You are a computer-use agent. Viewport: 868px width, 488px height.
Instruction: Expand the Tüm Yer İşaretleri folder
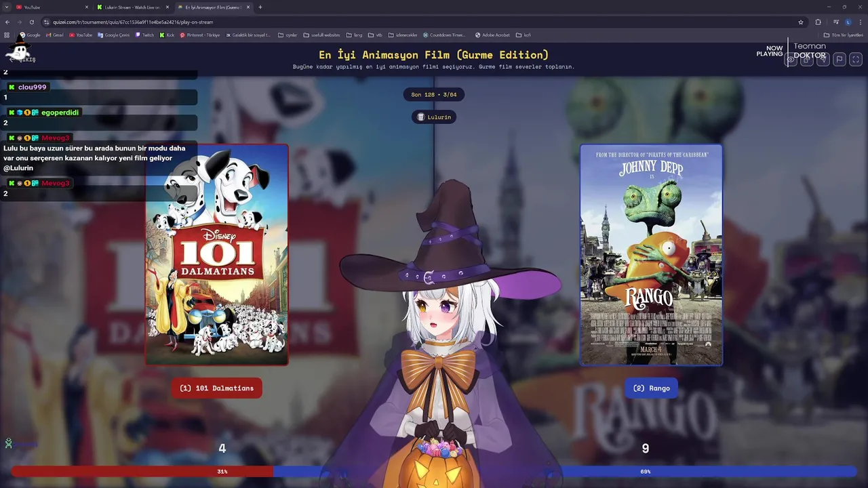pyautogui.click(x=844, y=35)
